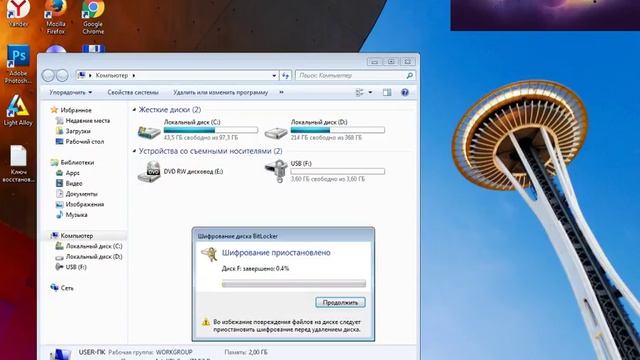
Task: Open the address bar history dropdown arrow
Action: coord(274,76)
